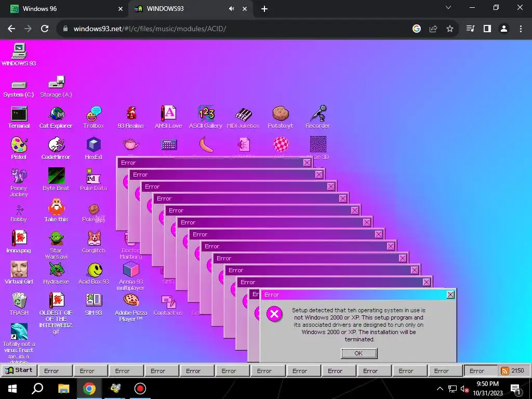The height and width of the screenshot is (399, 532).
Task: Open the Windows 93 Start menu
Action: (x=19, y=370)
